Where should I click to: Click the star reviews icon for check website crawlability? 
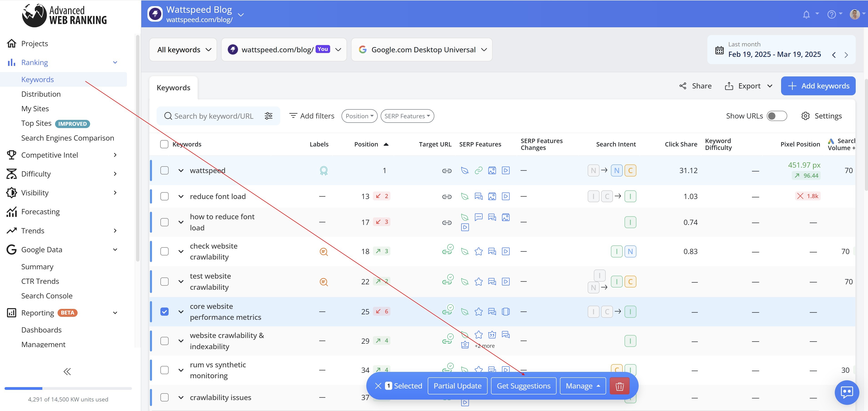[478, 251]
